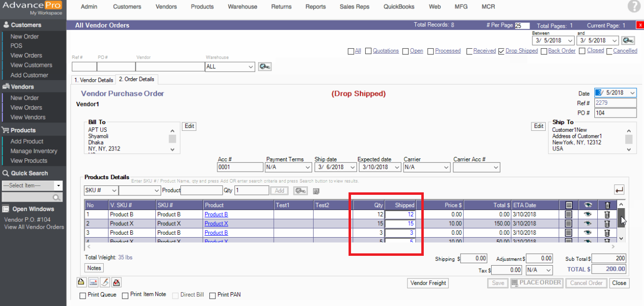The image size is (644, 306).
Task: Click the signature pen icon in bottom toolbar
Action: [x=105, y=282]
